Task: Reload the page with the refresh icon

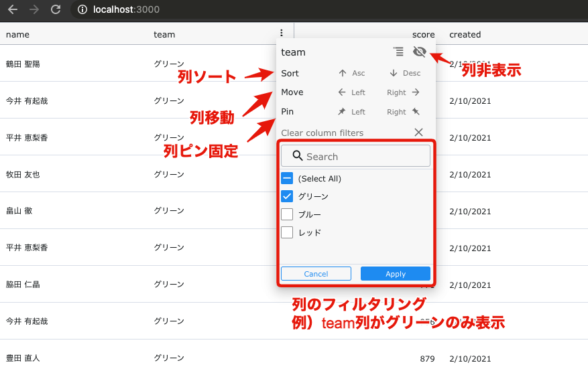Action: (x=56, y=9)
